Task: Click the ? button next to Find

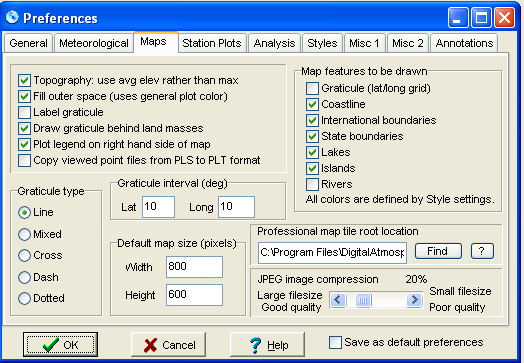Action: pyautogui.click(x=482, y=251)
